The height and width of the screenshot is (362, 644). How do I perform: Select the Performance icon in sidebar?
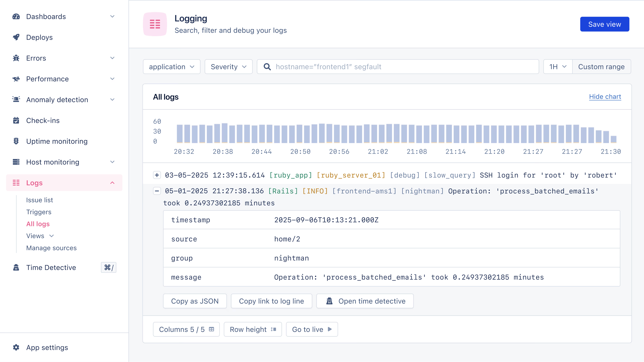(16, 79)
